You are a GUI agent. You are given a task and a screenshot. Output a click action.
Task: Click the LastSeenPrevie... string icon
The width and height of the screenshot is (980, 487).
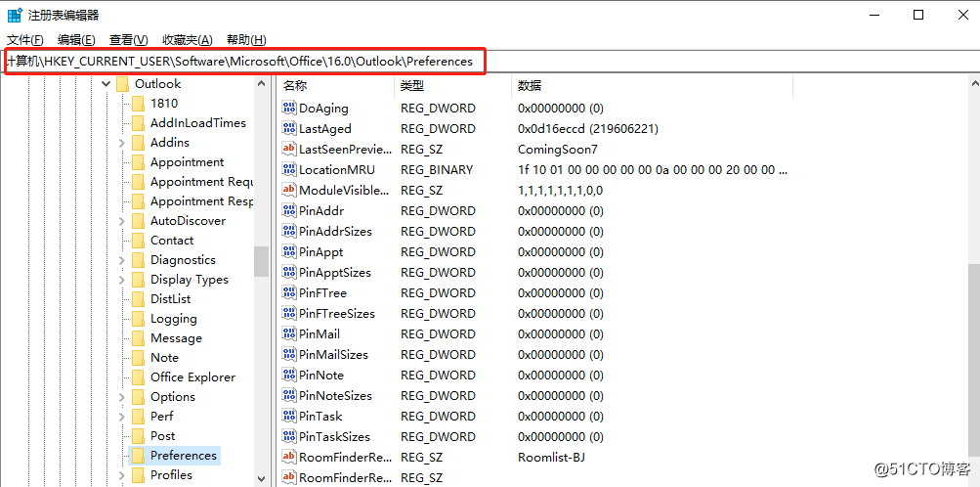(289, 150)
